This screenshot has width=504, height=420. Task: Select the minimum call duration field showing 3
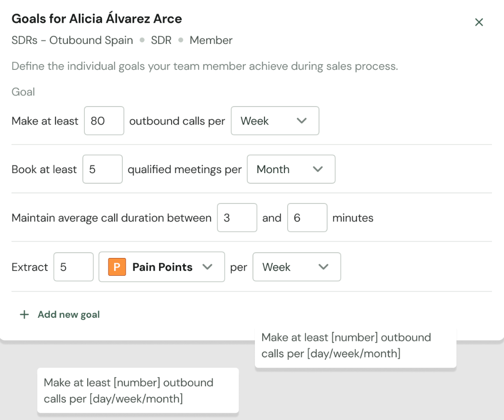click(x=237, y=218)
